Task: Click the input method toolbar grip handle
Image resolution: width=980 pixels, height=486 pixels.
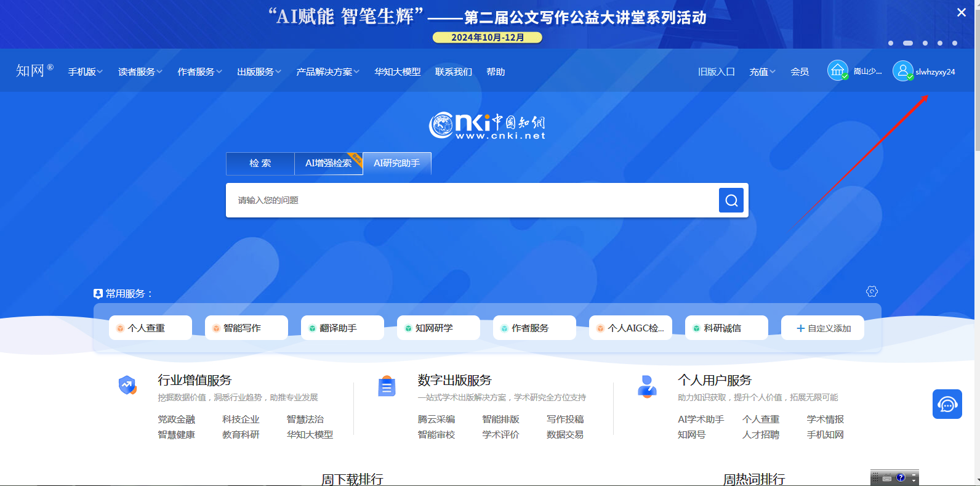Action: (875, 478)
